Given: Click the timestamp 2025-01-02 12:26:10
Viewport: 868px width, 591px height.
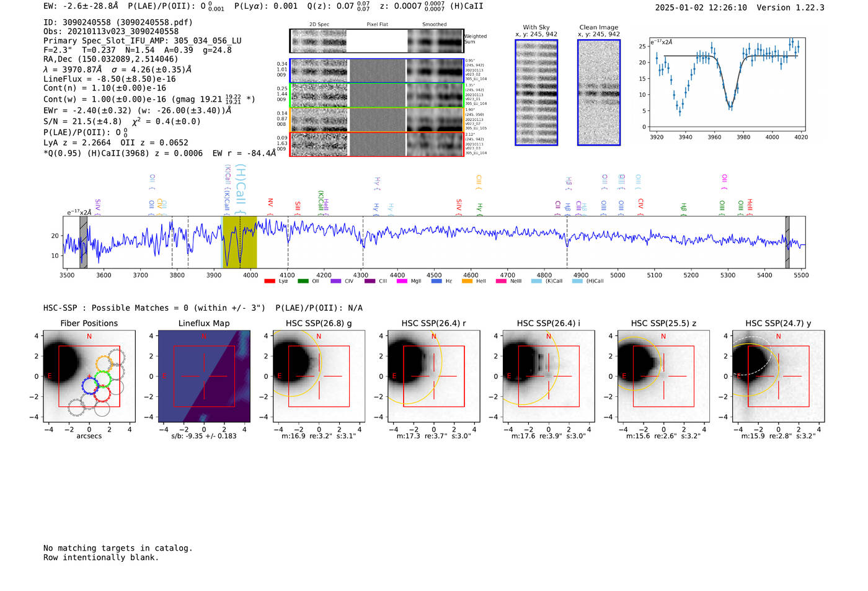Looking at the screenshot, I should 701,7.
